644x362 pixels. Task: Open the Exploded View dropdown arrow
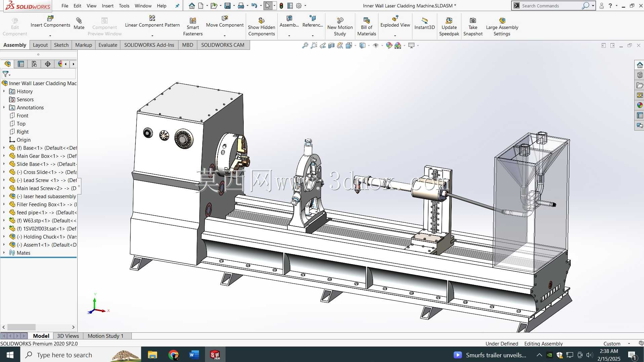[x=395, y=35]
